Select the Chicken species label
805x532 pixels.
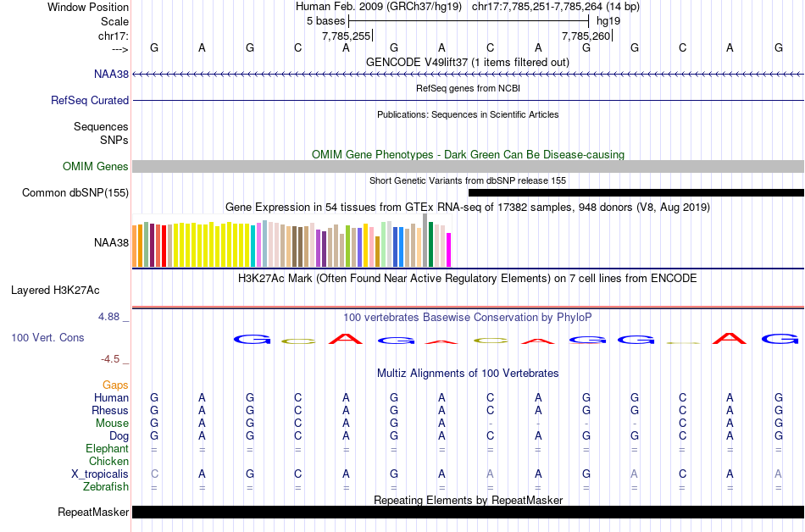click(x=108, y=462)
